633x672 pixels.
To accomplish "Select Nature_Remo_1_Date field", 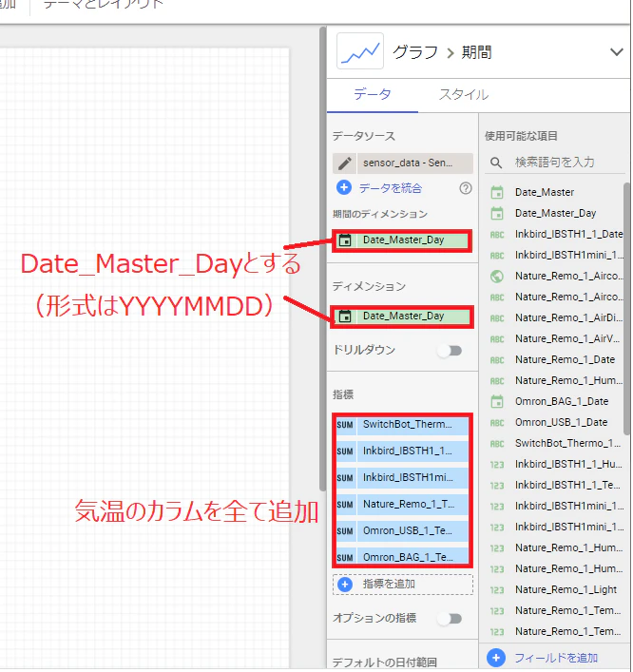I will (x=565, y=360).
